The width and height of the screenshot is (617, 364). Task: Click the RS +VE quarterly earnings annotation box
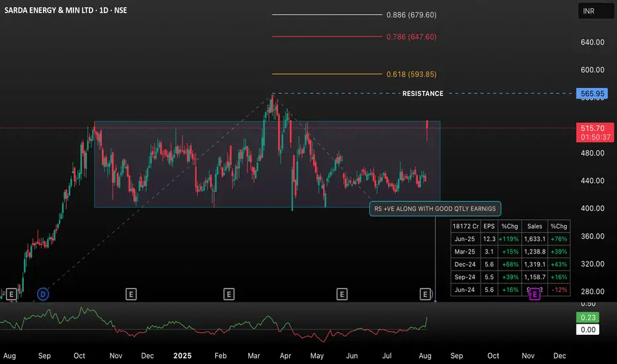coord(435,209)
